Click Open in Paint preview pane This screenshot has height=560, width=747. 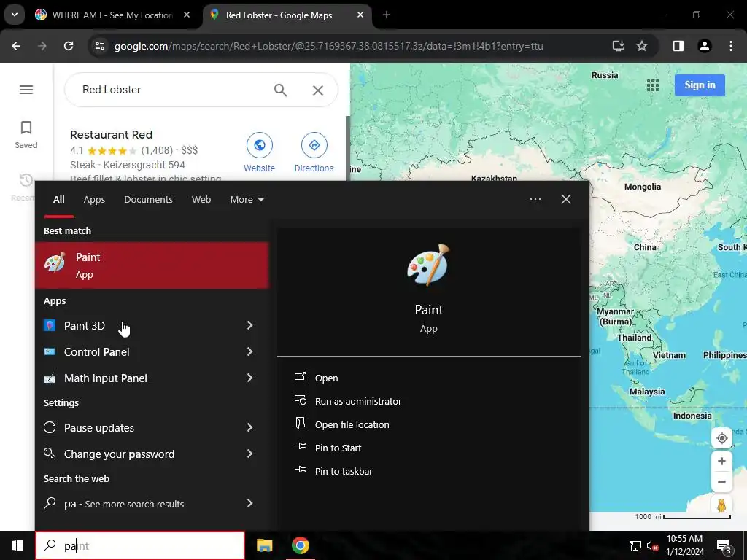click(x=326, y=378)
